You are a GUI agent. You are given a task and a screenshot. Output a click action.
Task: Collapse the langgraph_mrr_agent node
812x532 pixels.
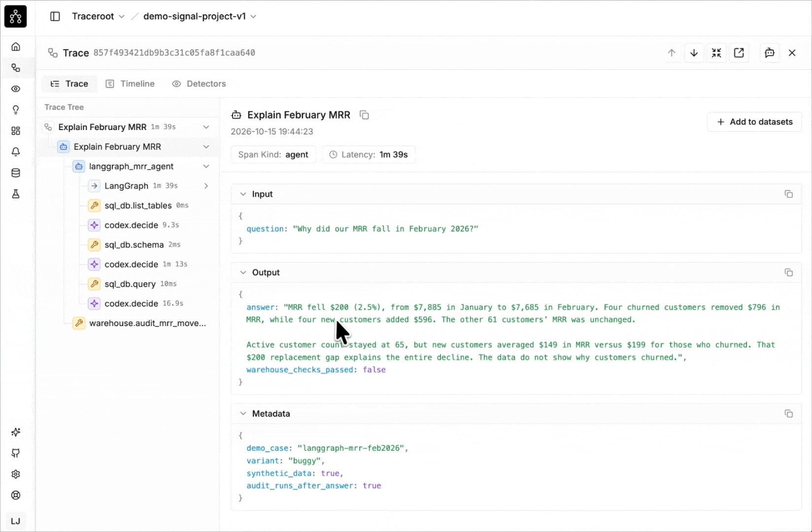coord(206,166)
